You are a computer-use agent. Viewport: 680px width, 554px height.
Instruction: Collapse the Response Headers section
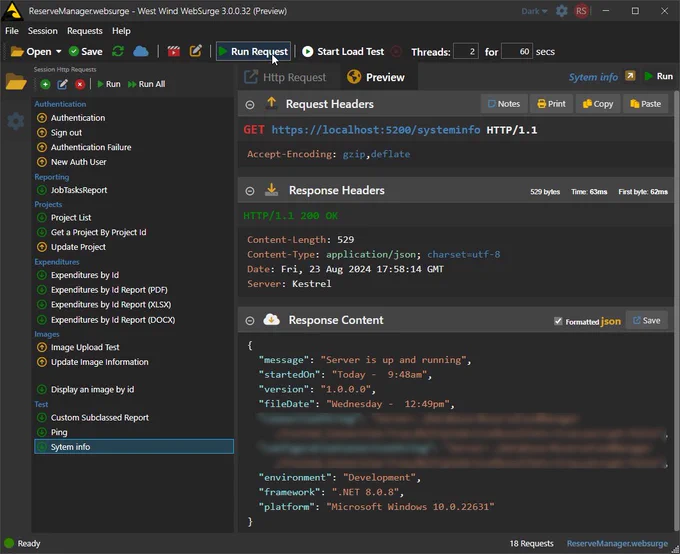pos(250,191)
